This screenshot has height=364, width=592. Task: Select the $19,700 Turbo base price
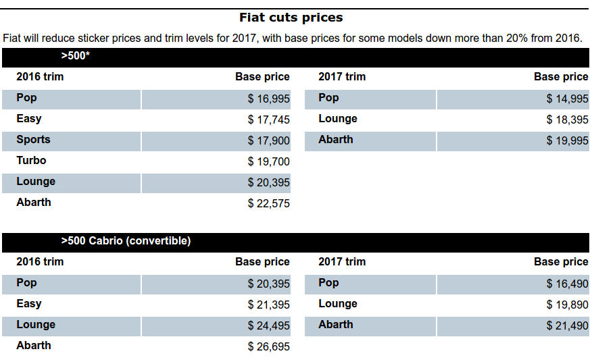click(269, 162)
